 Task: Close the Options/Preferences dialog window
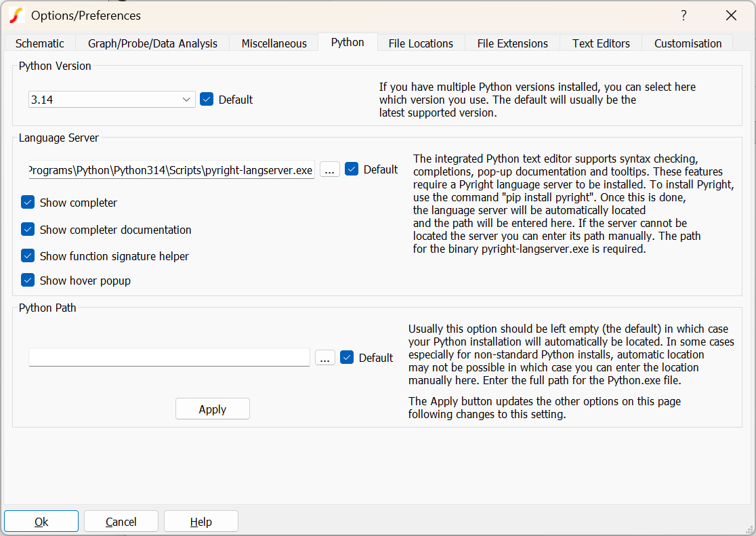tap(731, 15)
